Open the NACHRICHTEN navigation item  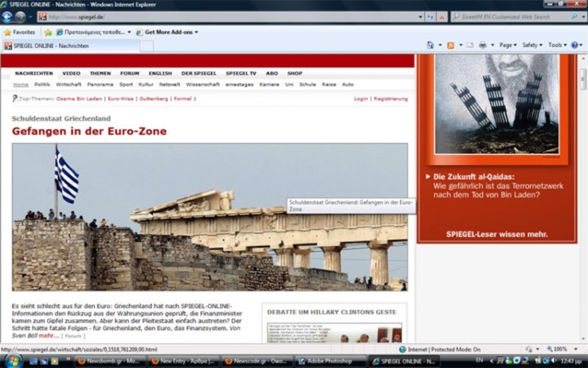(x=34, y=73)
